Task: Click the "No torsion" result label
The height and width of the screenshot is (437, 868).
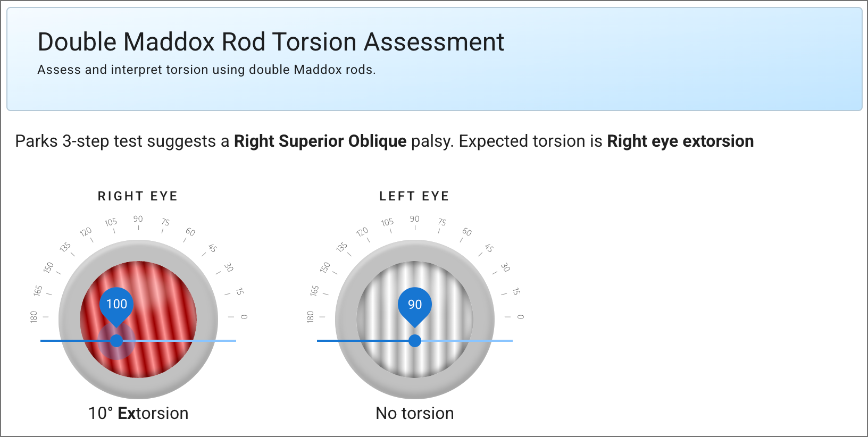Action: [x=415, y=413]
